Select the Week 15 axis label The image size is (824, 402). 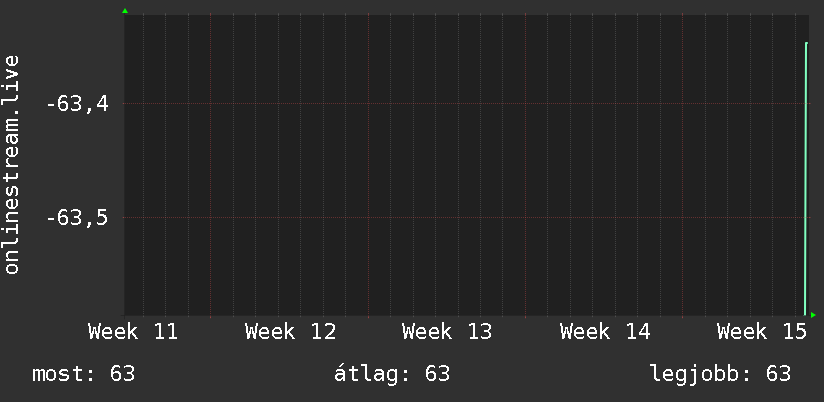click(x=762, y=332)
